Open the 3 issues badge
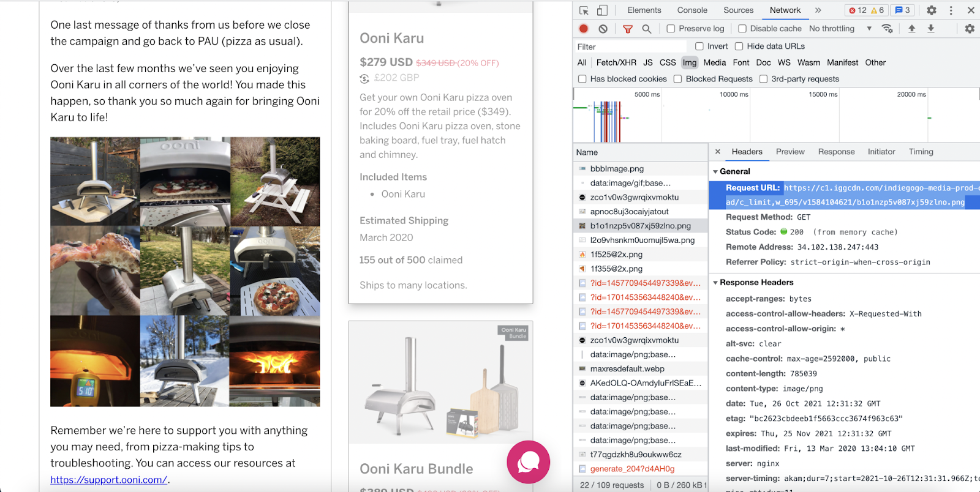980x492 pixels. 902,10
